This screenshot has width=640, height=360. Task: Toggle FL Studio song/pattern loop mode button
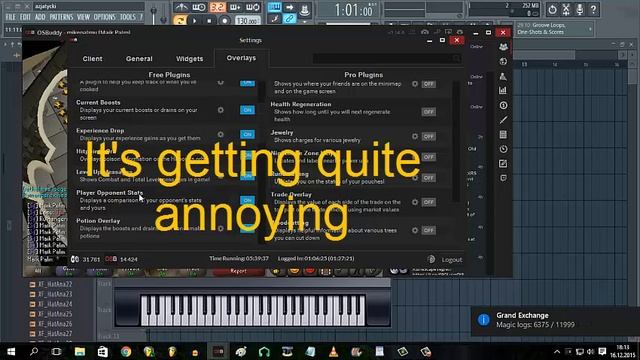[180, 20]
